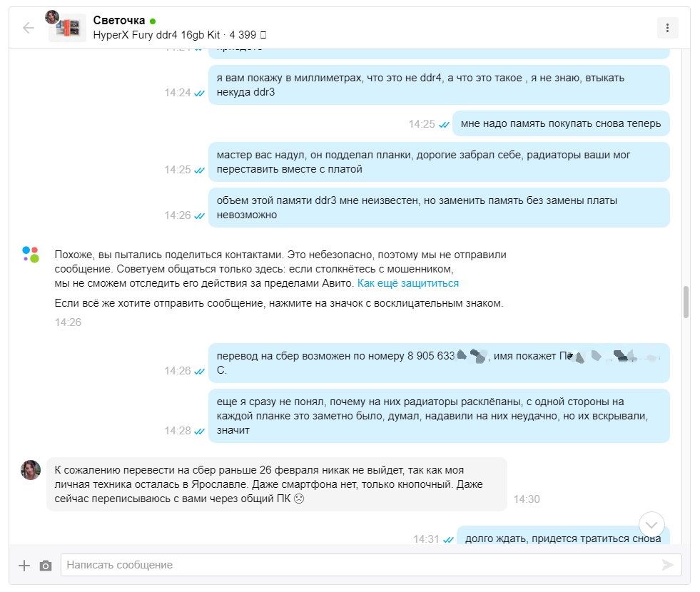Select the message about перевод на сбер
The height and width of the screenshot is (592, 700).
[x=439, y=363]
